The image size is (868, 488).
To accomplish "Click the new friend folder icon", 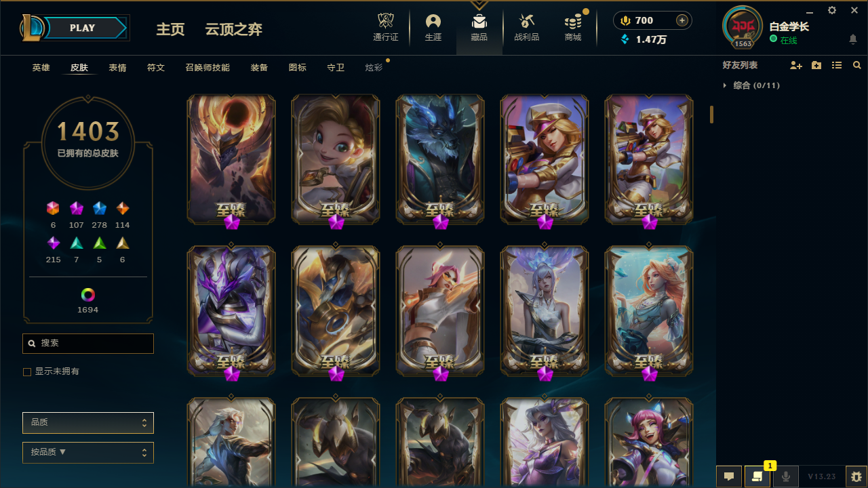I will (x=816, y=66).
